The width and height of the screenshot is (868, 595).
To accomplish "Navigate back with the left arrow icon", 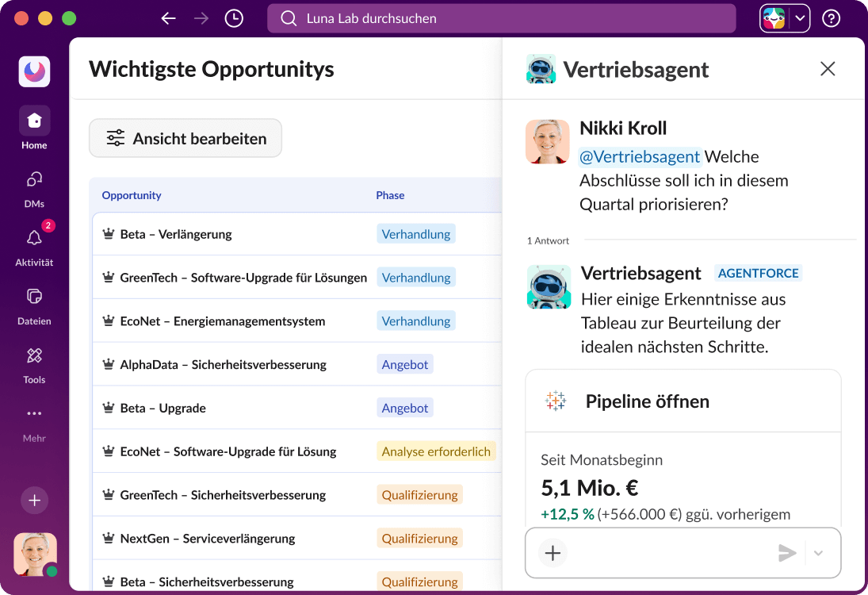I will [x=168, y=17].
